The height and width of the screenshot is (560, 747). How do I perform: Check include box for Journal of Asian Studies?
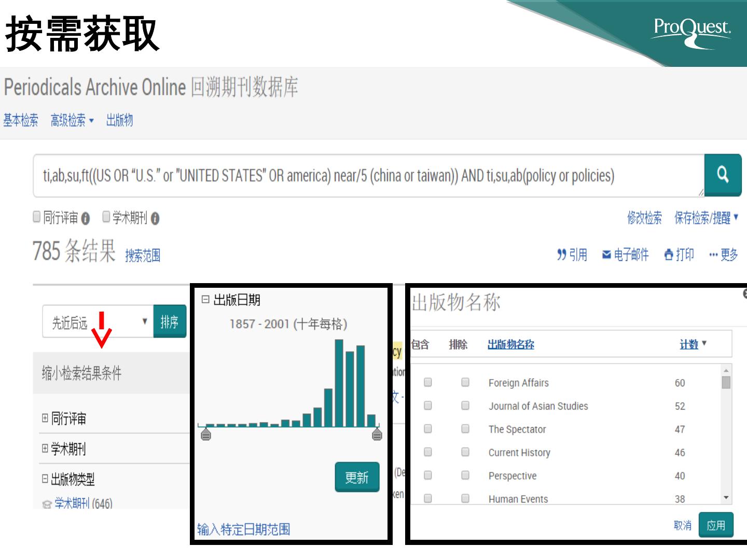(428, 405)
